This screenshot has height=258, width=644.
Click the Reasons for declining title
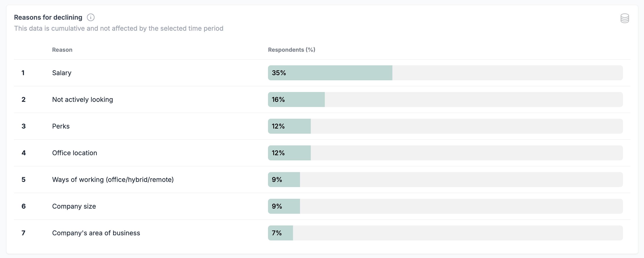[x=48, y=17]
